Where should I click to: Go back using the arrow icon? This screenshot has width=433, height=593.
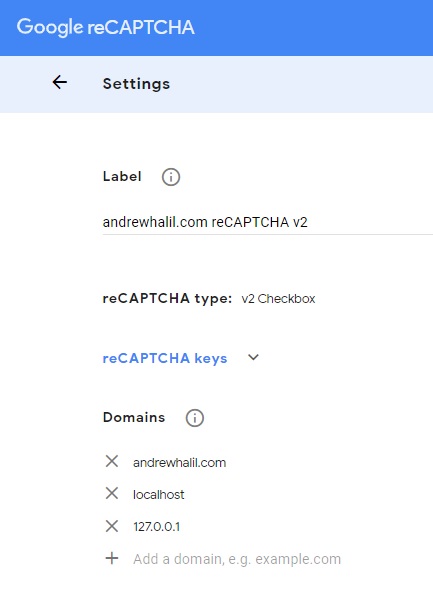tap(60, 82)
